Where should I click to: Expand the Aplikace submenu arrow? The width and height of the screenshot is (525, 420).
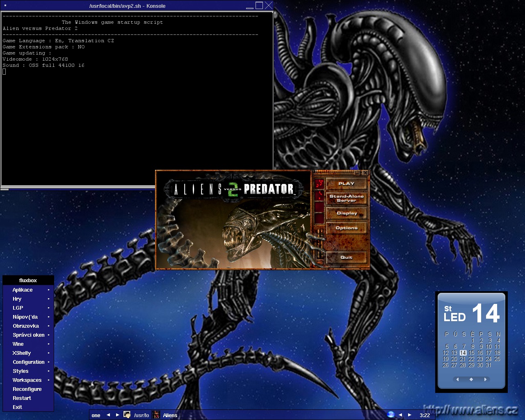coord(48,290)
